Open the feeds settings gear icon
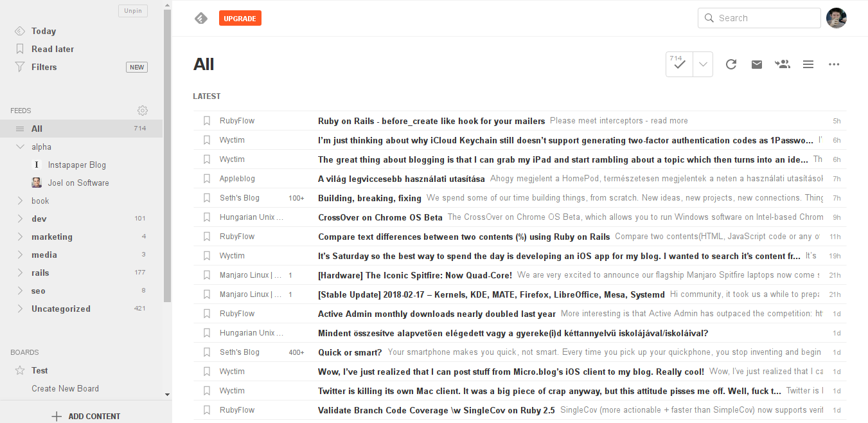868x423 pixels. tap(143, 111)
